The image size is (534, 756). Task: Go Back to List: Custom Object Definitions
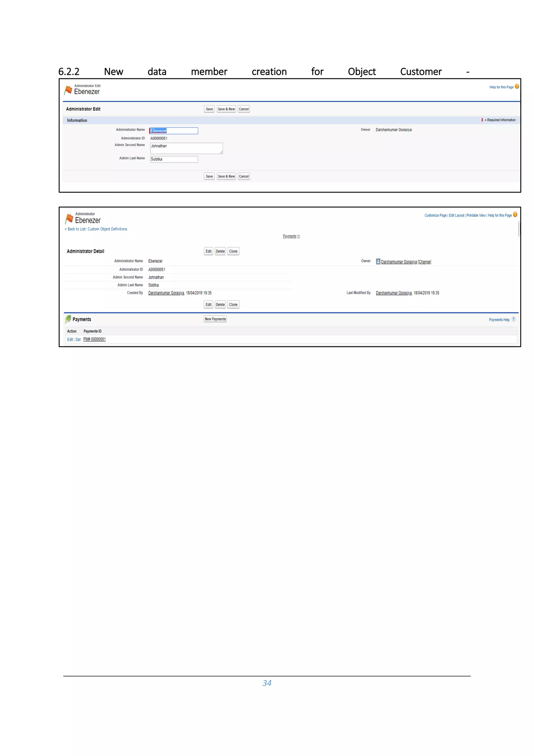(x=98, y=229)
